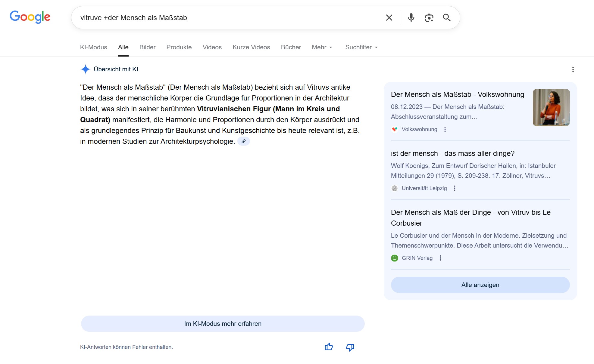The height and width of the screenshot is (364, 594).
Task: Open source link chip after Architekturpsychologie
Action: tap(243, 141)
